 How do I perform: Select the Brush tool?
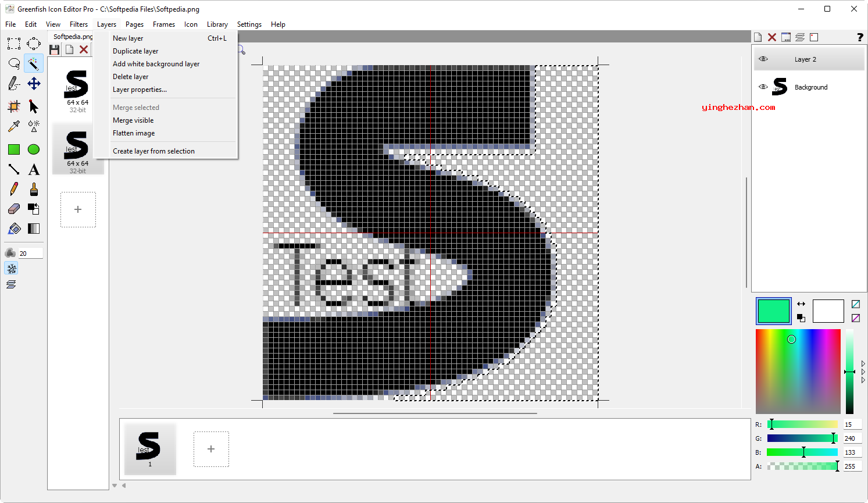tap(34, 189)
